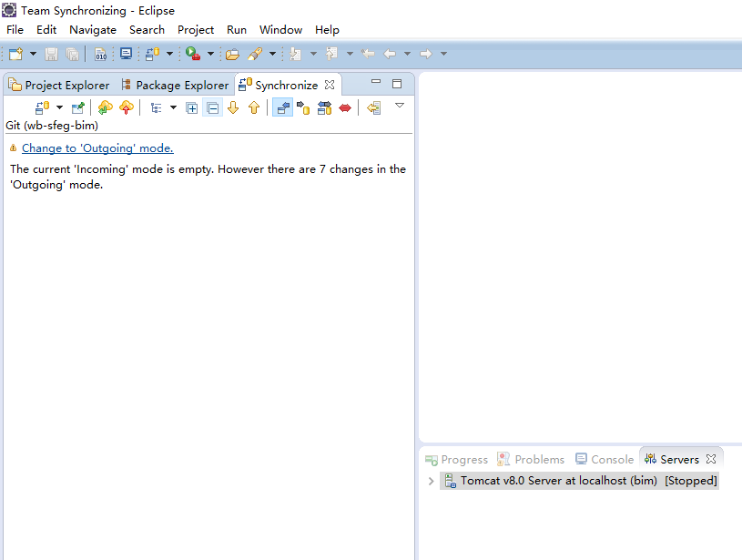The width and height of the screenshot is (742, 560).
Task: Open the main toolbar Synchronize dropdown arrow
Action: (x=169, y=54)
